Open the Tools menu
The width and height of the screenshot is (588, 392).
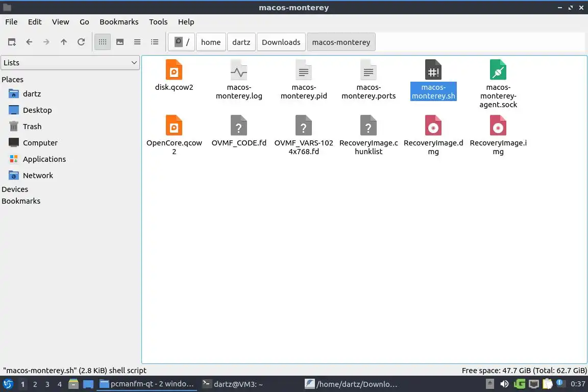click(158, 22)
